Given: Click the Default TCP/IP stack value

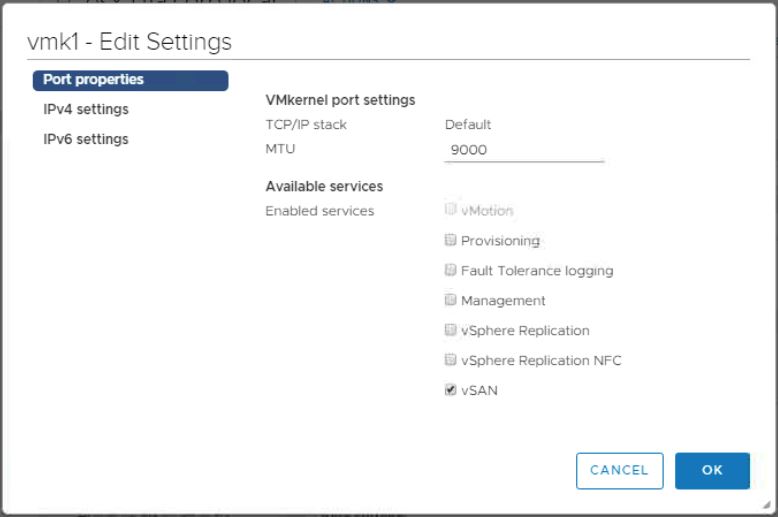Looking at the screenshot, I should 468,125.
